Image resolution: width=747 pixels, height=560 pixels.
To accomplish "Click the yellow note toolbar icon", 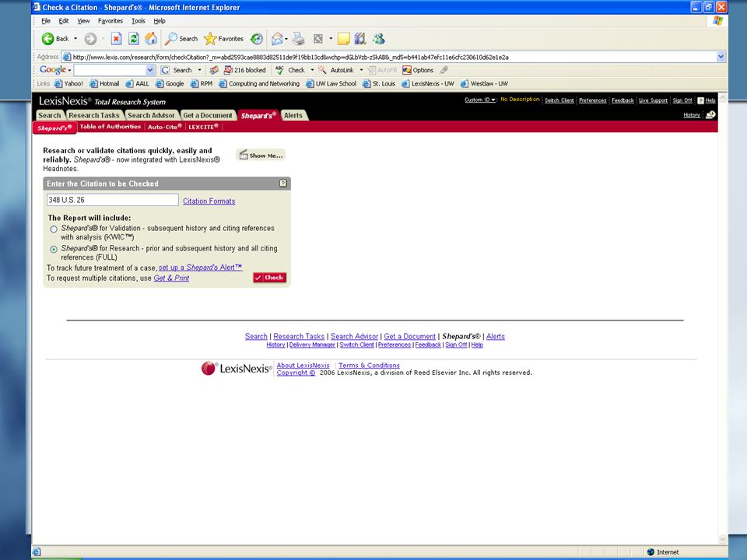I will (x=343, y=39).
